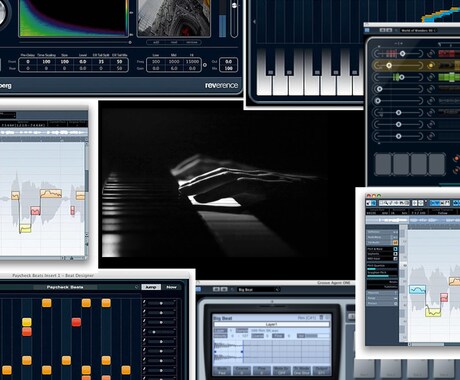Click the 'Now' button in Beat Designer
The width and height of the screenshot is (460, 380).
click(171, 287)
